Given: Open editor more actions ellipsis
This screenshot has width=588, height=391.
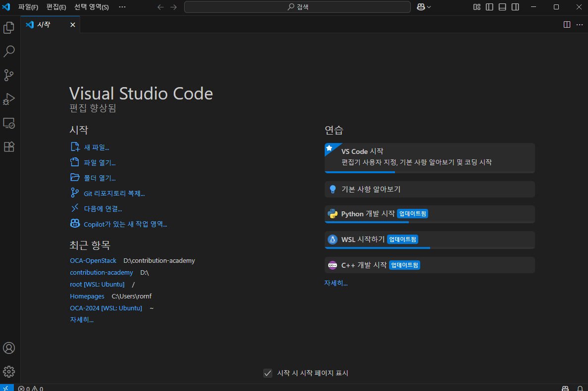Looking at the screenshot, I should click(x=580, y=25).
